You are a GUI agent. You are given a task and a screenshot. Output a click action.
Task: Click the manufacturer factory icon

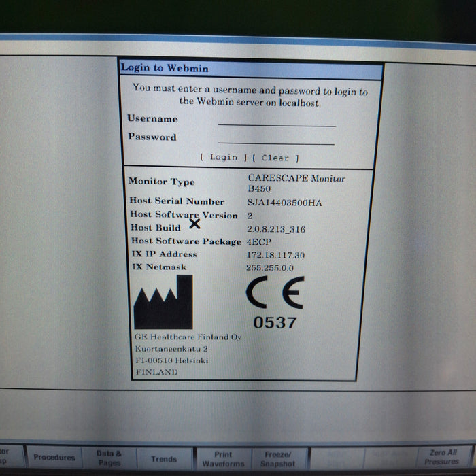tap(163, 302)
